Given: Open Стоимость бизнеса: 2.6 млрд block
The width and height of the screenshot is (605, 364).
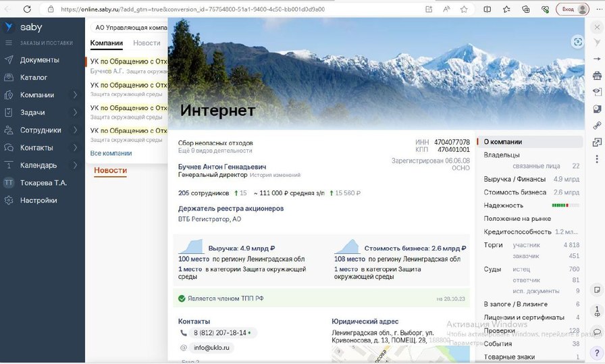Looking at the screenshot, I should tap(415, 249).
